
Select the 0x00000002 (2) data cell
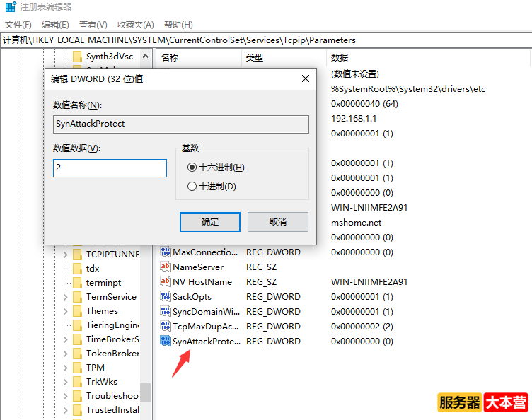coord(362,327)
